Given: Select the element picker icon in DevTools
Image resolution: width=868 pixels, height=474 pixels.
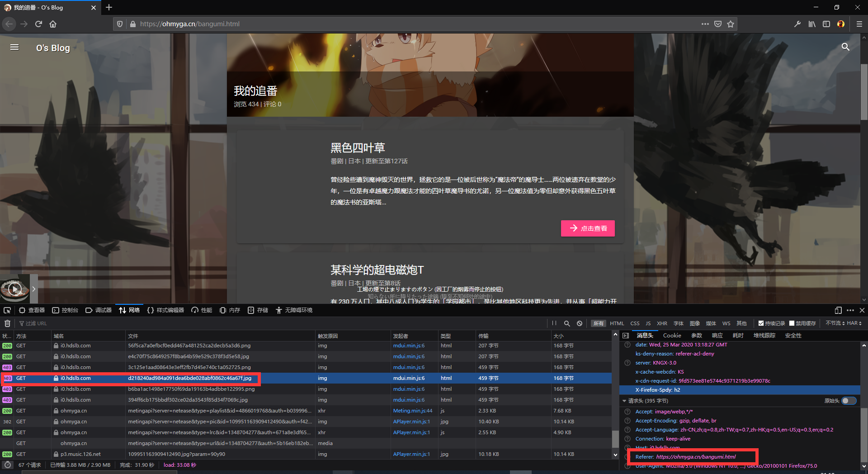Looking at the screenshot, I should pyautogui.click(x=7, y=310).
